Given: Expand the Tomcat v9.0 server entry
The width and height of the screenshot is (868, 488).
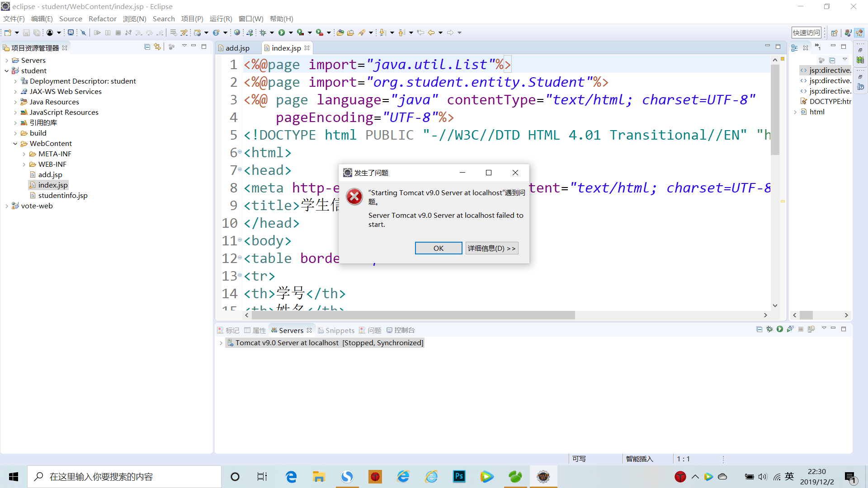Looking at the screenshot, I should pos(221,343).
